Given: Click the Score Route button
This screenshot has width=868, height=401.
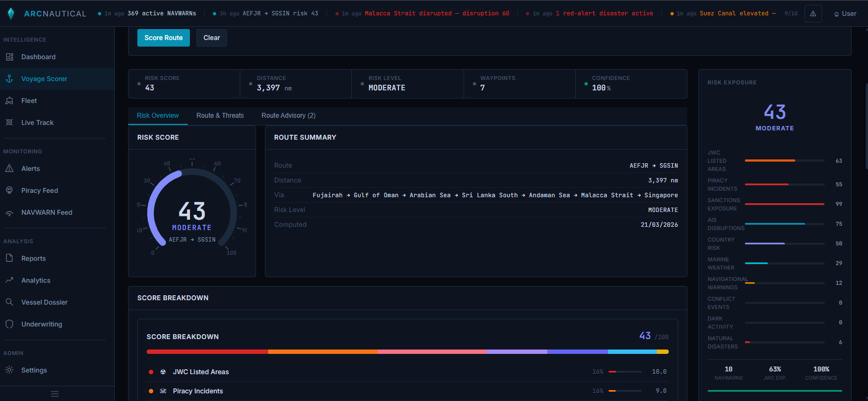Looking at the screenshot, I should click(x=164, y=38).
